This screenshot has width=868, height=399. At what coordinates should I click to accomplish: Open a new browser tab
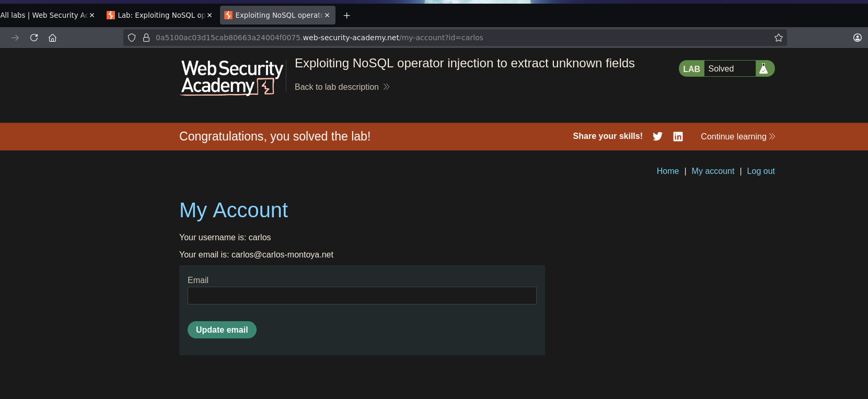(346, 15)
